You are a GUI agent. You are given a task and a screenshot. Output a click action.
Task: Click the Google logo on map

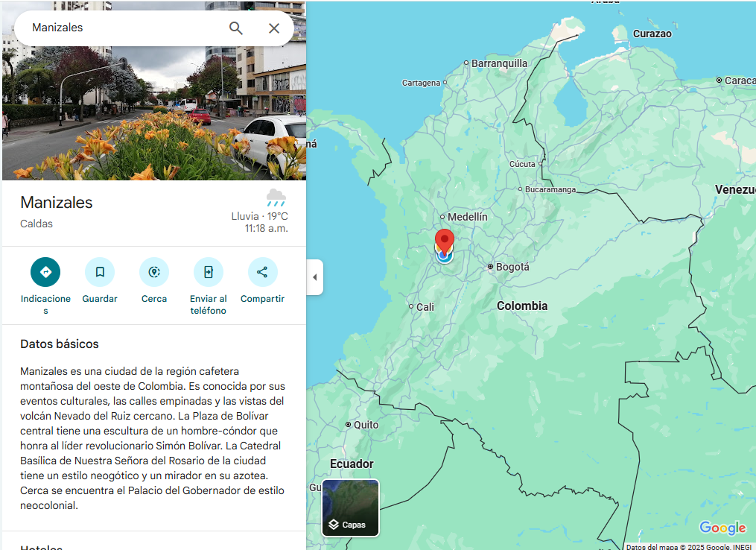click(x=722, y=528)
